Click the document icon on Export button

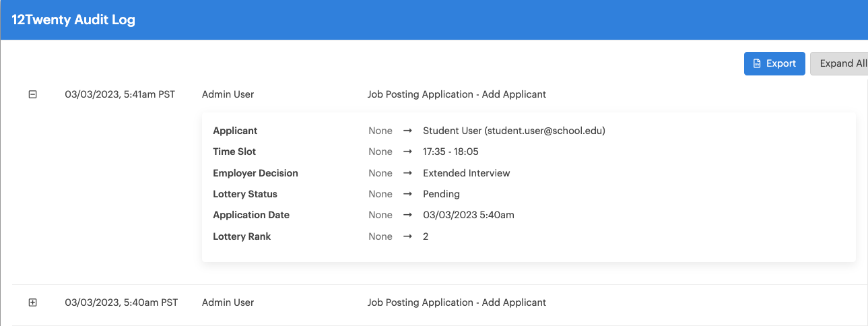(758, 63)
